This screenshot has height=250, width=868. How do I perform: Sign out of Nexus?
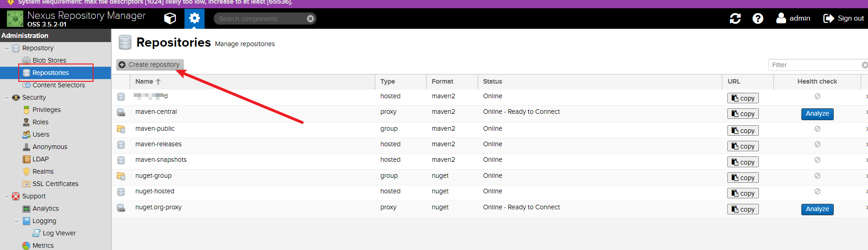click(x=844, y=18)
